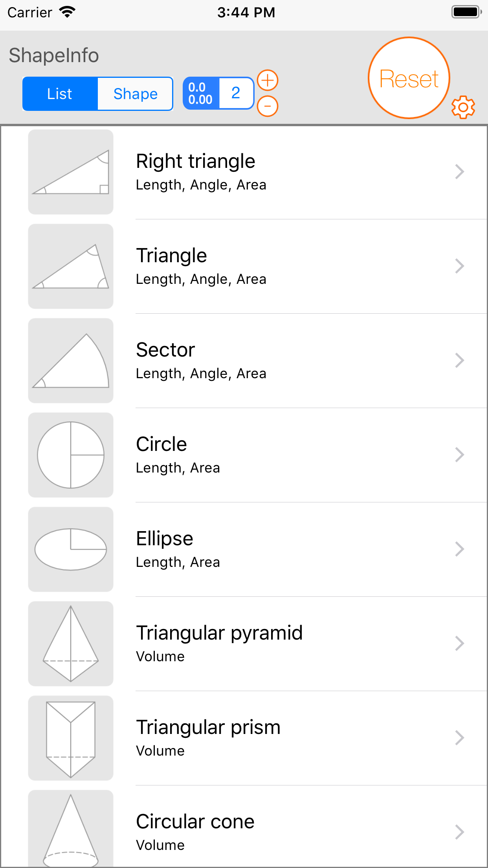The image size is (488, 868).
Task: Select the Circle list entry title
Action: tap(161, 444)
